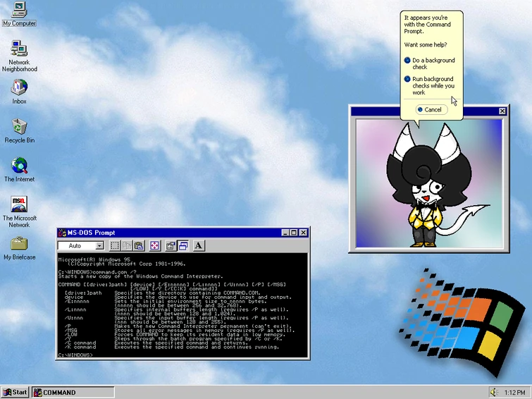Open My Computer desktop icon
532x399 pixels.
coord(19,14)
